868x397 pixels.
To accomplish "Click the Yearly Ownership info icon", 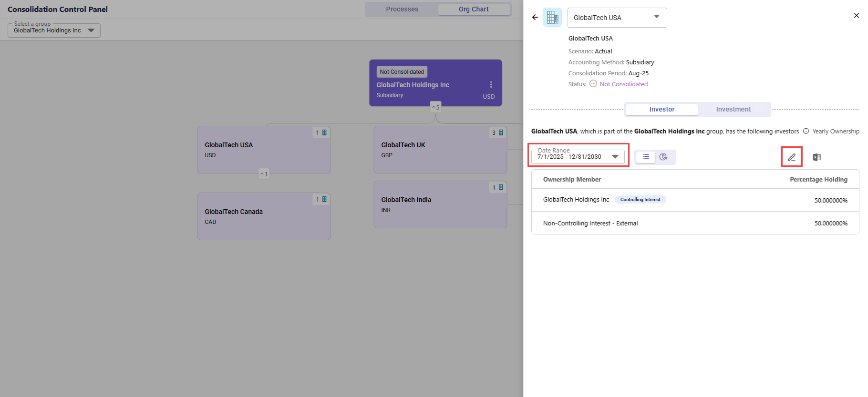I will pyautogui.click(x=806, y=131).
